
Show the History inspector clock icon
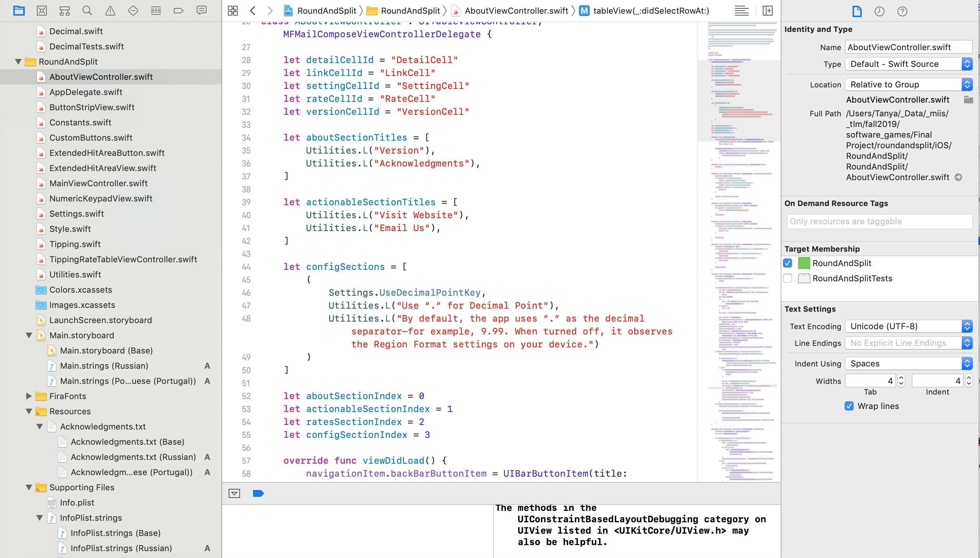point(880,11)
